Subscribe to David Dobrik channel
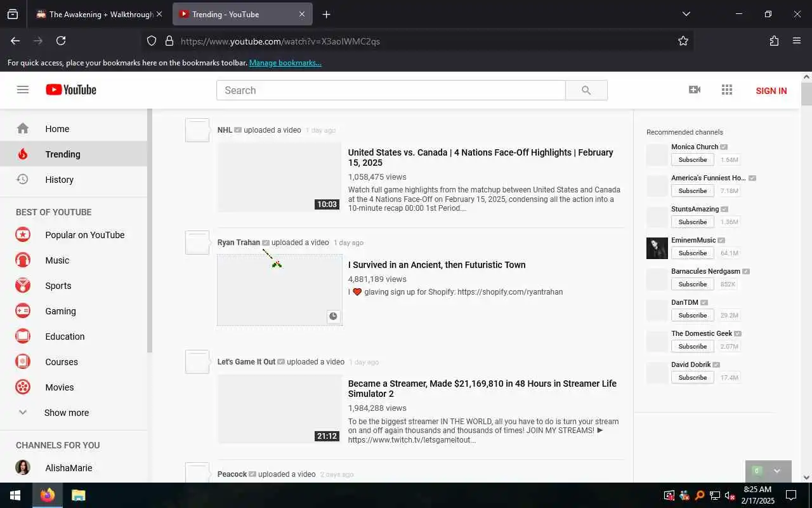Screen dimensions: 812x508 point(692,377)
